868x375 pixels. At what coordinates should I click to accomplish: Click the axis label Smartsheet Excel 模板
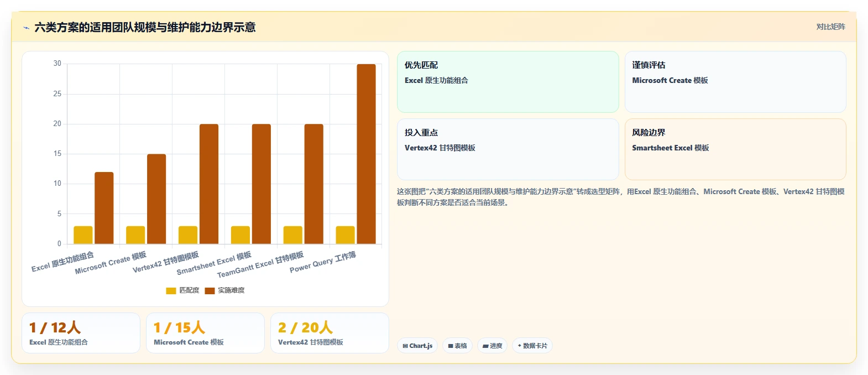[214, 263]
